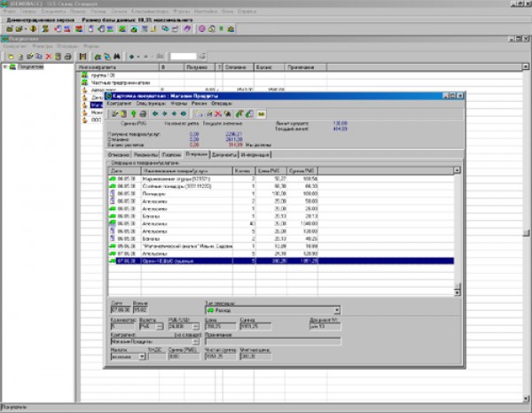Image resolution: width=532 pixels, height=413 pixels.
Task: Open the Режим menu in card window
Action: point(199,103)
